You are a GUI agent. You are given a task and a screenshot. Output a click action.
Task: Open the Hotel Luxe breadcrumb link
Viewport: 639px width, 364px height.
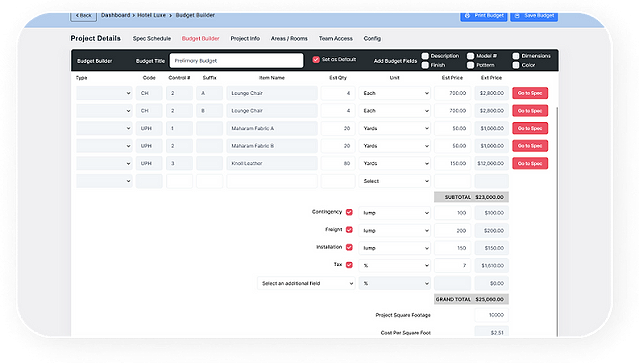click(151, 15)
